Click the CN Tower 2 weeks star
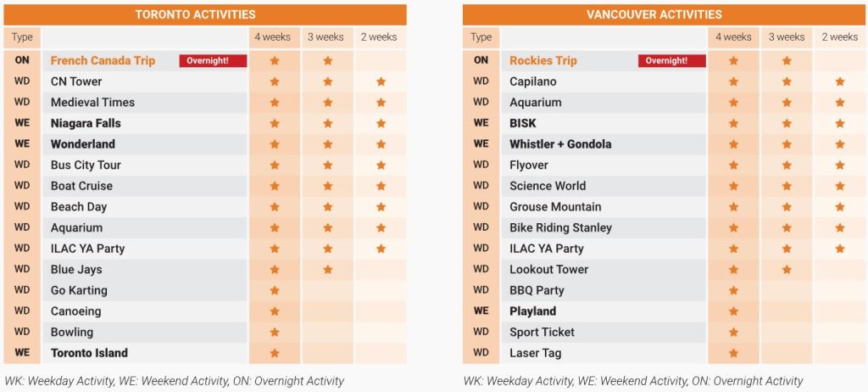The width and height of the screenshot is (868, 392). pos(381,81)
